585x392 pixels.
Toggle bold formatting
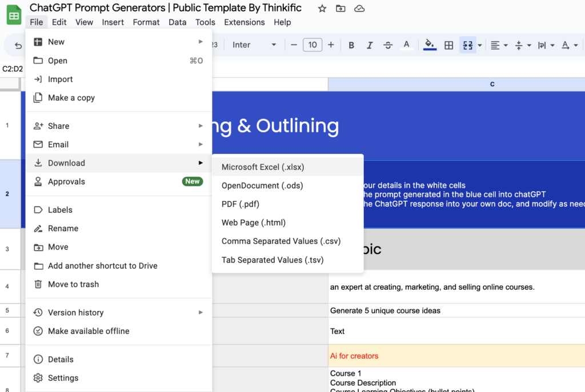(351, 45)
